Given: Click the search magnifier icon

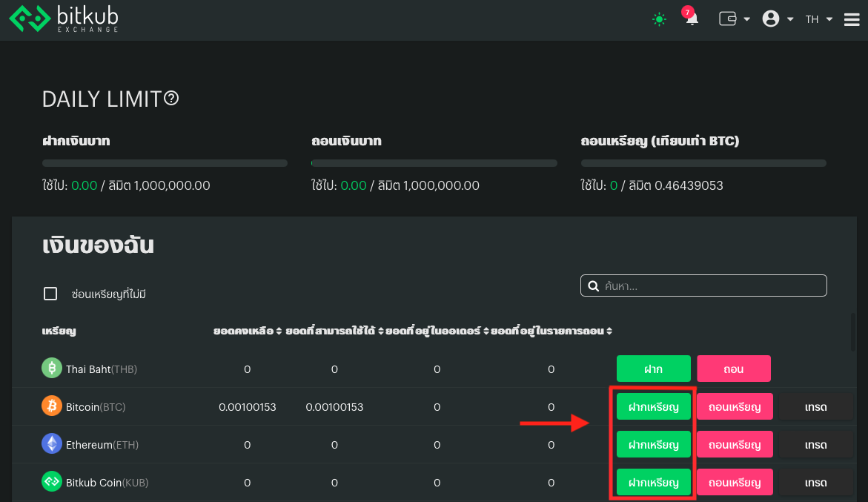Looking at the screenshot, I should (594, 285).
